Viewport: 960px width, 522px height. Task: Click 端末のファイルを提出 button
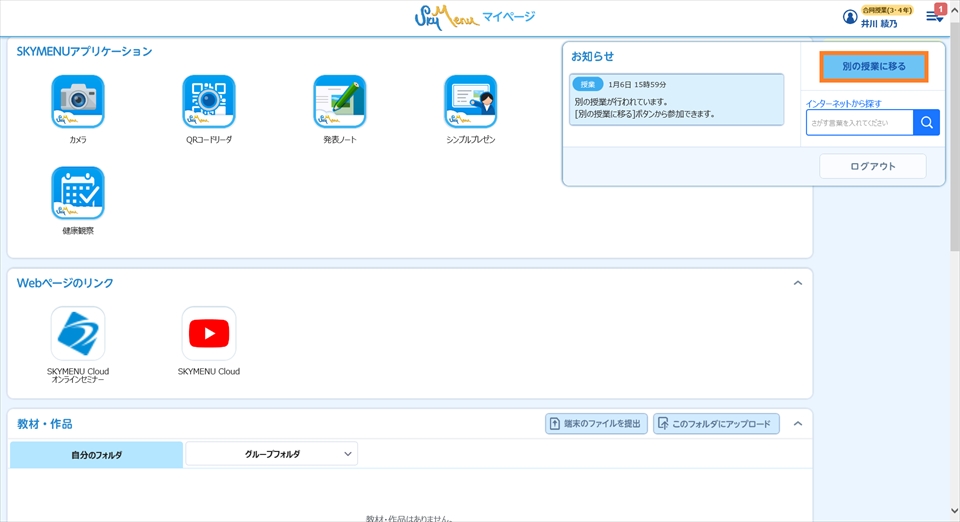(596, 424)
